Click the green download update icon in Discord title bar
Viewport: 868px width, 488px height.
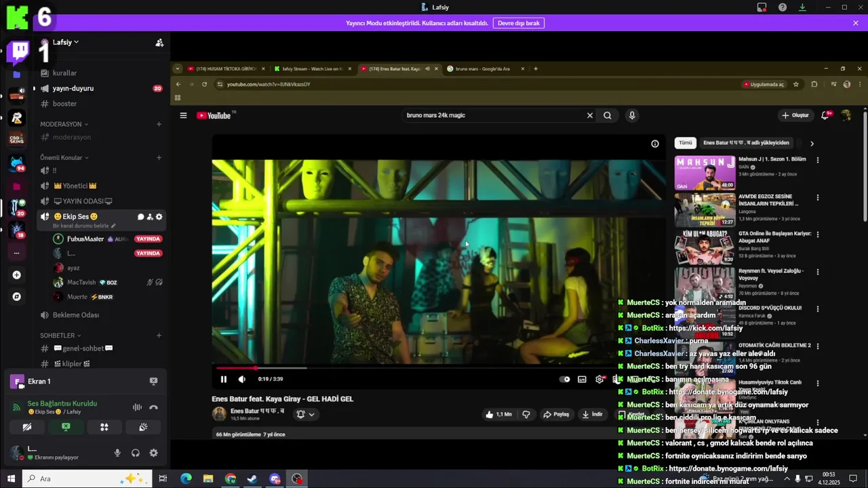[802, 7]
